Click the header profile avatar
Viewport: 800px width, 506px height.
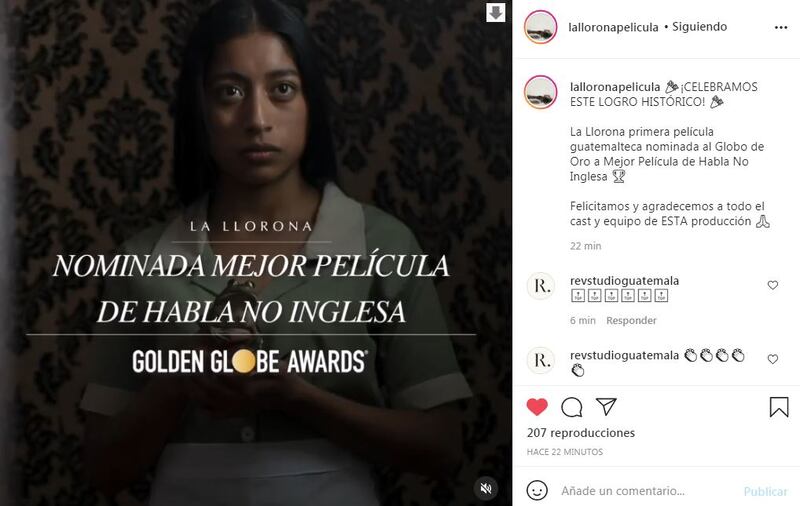point(540,27)
